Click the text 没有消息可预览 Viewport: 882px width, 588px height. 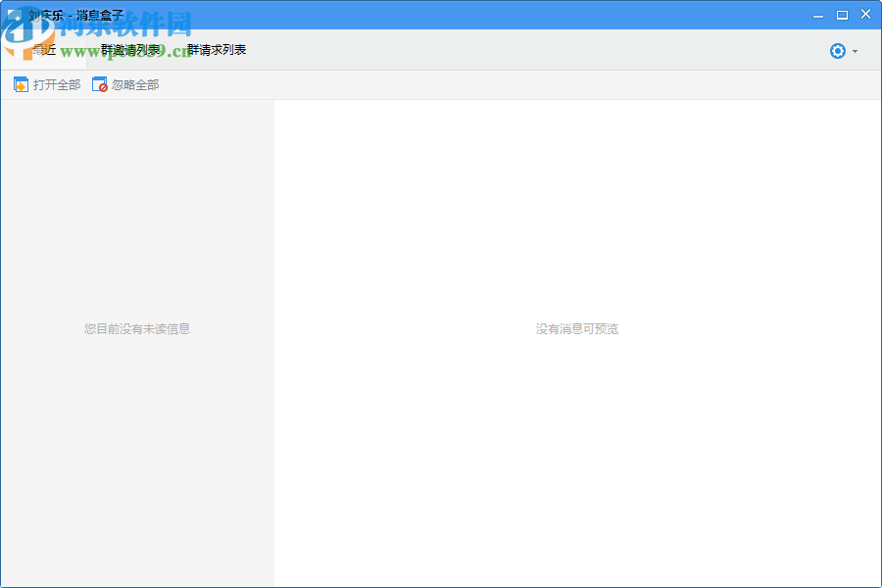point(577,329)
